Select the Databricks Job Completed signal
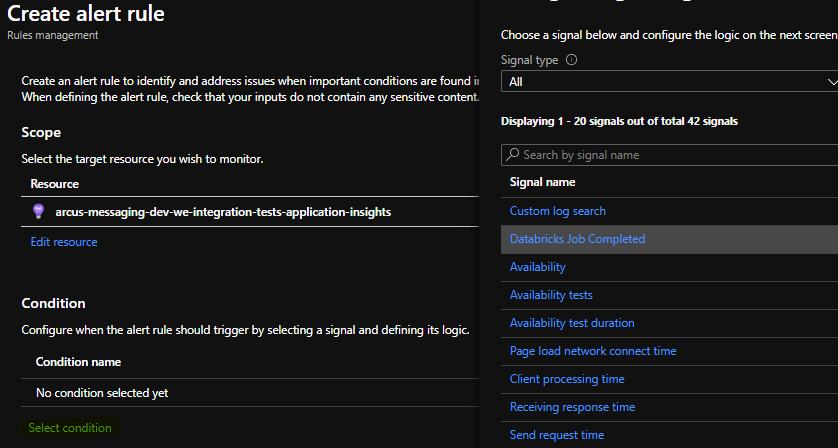Image resolution: width=838 pixels, height=448 pixels. (577, 239)
